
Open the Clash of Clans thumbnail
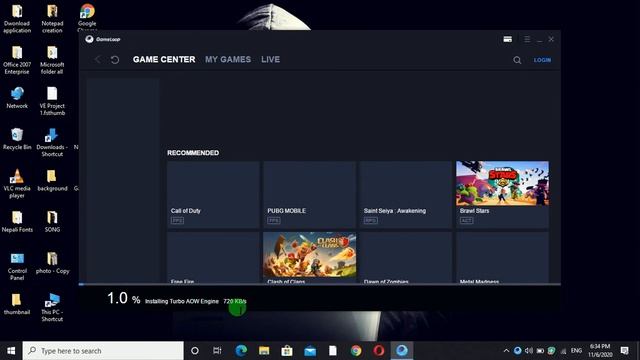[309, 255]
